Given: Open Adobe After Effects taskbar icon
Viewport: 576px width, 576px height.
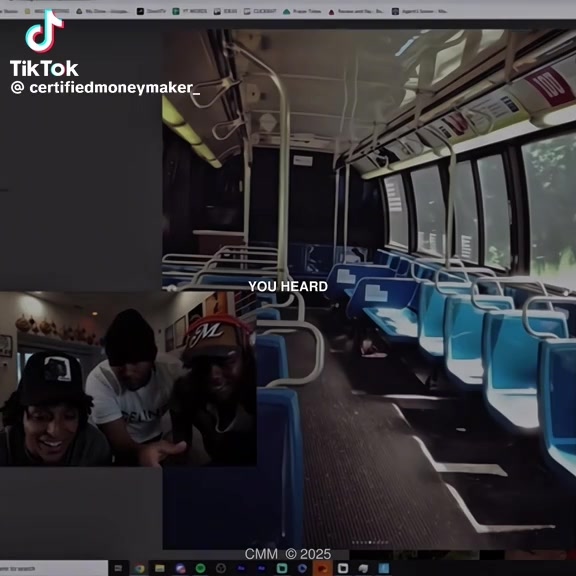Looking at the screenshot, I should (262, 568).
